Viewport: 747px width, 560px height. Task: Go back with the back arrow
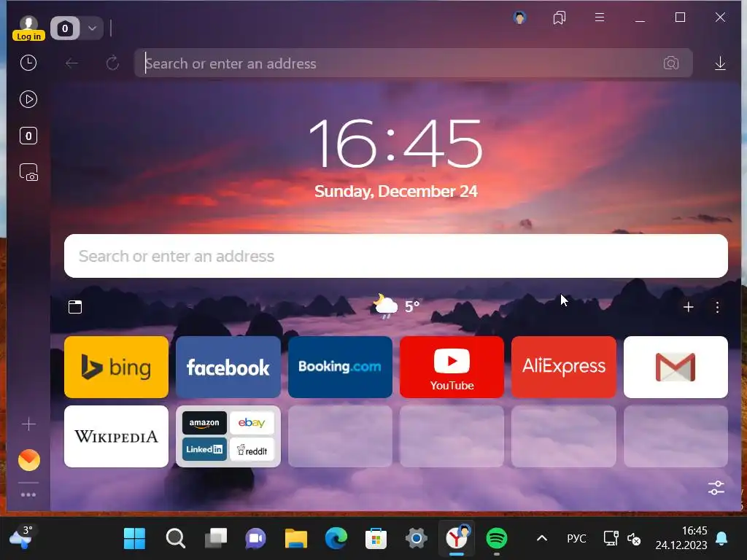tap(72, 63)
